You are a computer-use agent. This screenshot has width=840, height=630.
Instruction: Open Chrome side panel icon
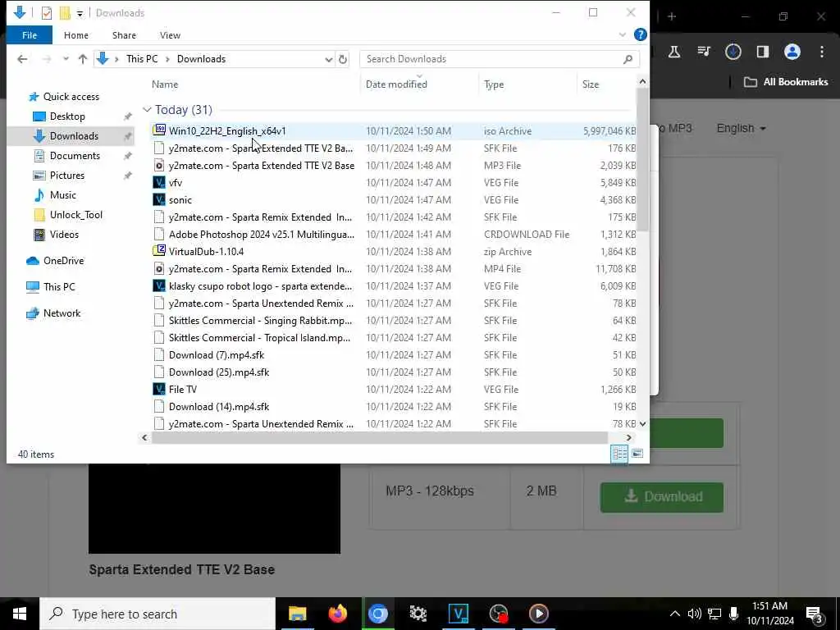[x=762, y=52]
